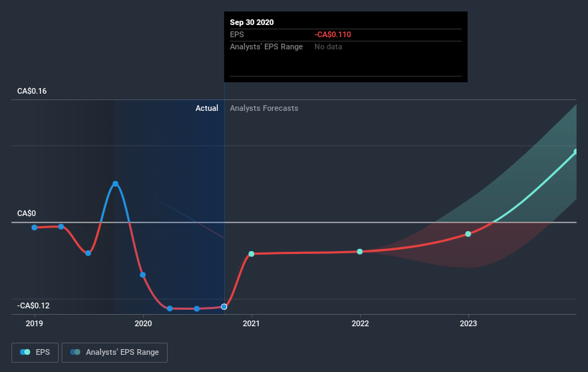Screen dimensions: 588x372
Task: Click the peak EPS point in late 2019
Action: pos(115,184)
